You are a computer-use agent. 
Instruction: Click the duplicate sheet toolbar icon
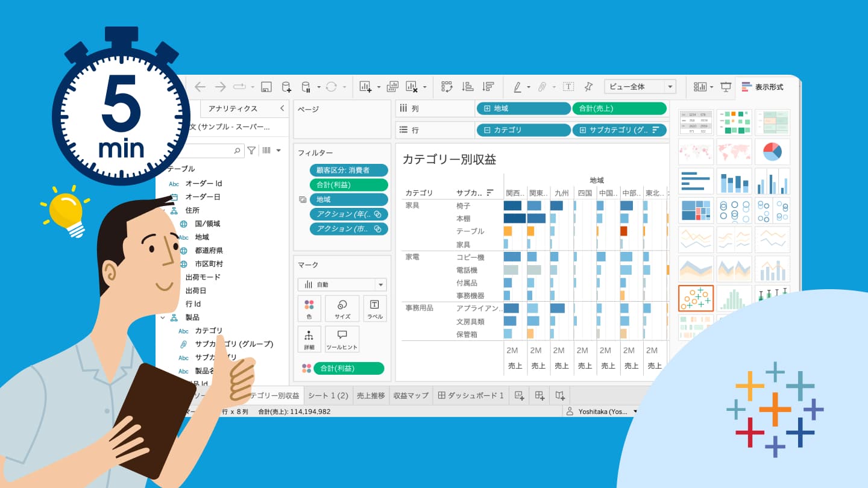coord(392,87)
